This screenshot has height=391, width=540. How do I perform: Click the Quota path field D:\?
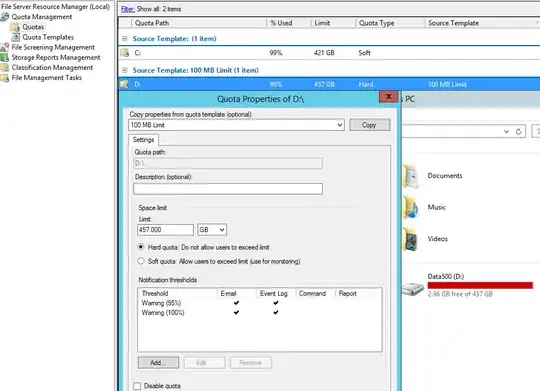(228, 163)
